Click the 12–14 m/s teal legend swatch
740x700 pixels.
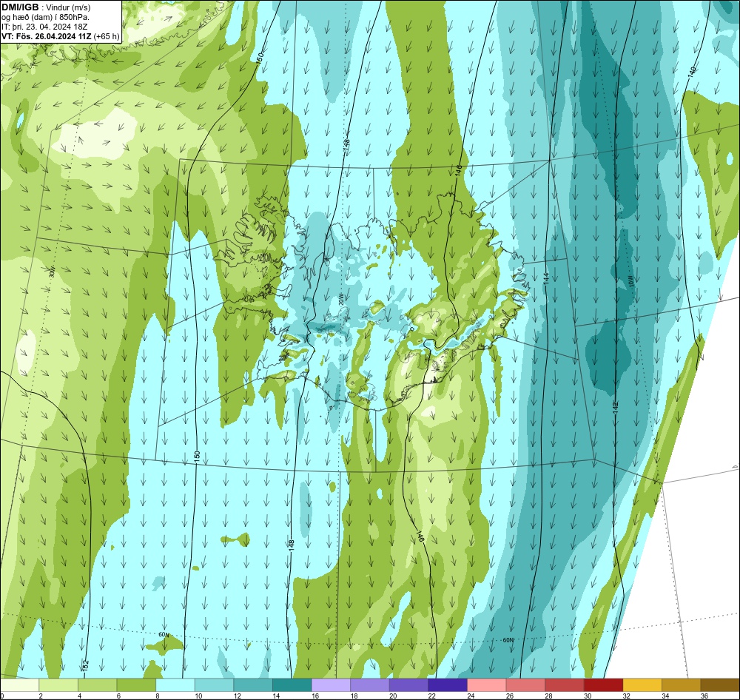click(253, 685)
